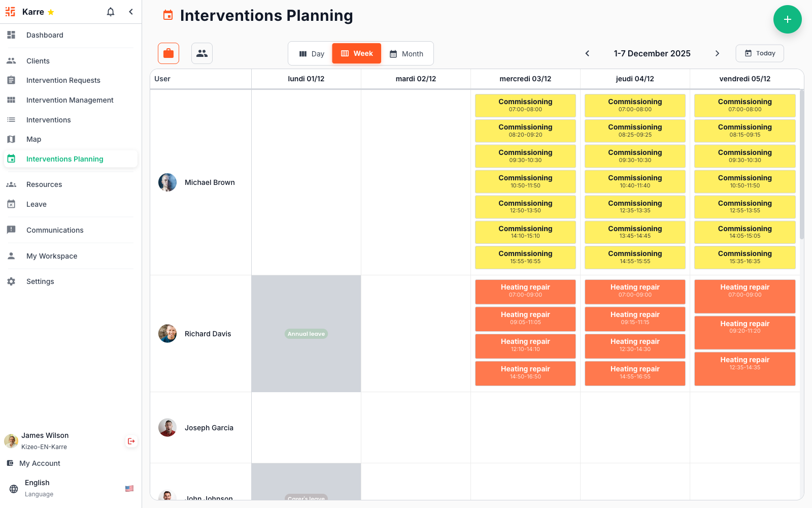Select Richard Davis's Annual leave block
This screenshot has width=812, height=508.
pos(306,334)
